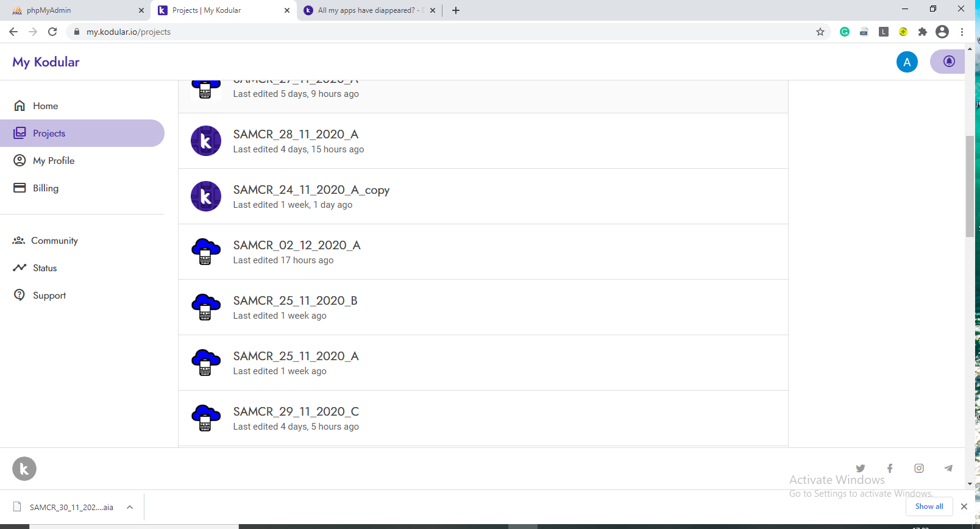Click the SAMCR_29_11_2020_C cloud phone icon
This screenshot has width=980, height=529.
click(x=206, y=418)
